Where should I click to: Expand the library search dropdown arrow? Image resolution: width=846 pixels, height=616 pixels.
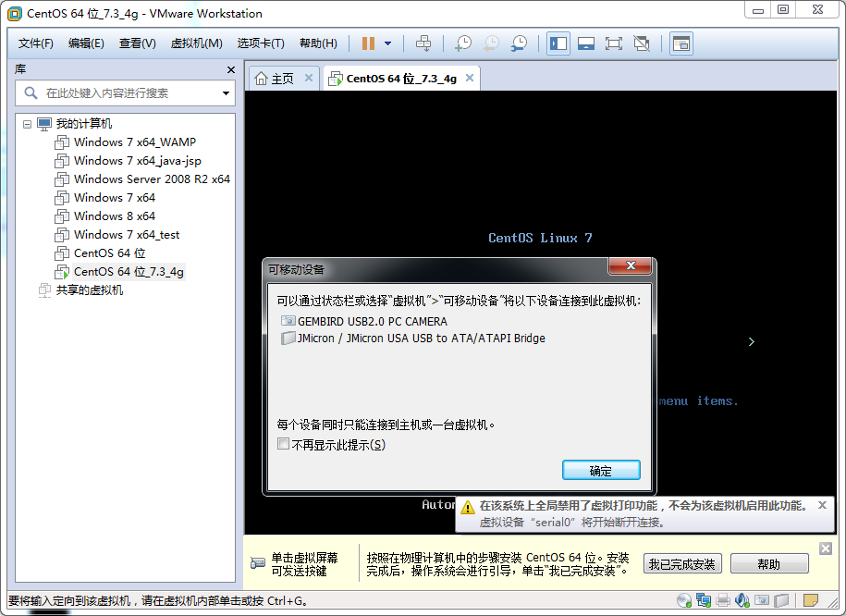coord(227,93)
